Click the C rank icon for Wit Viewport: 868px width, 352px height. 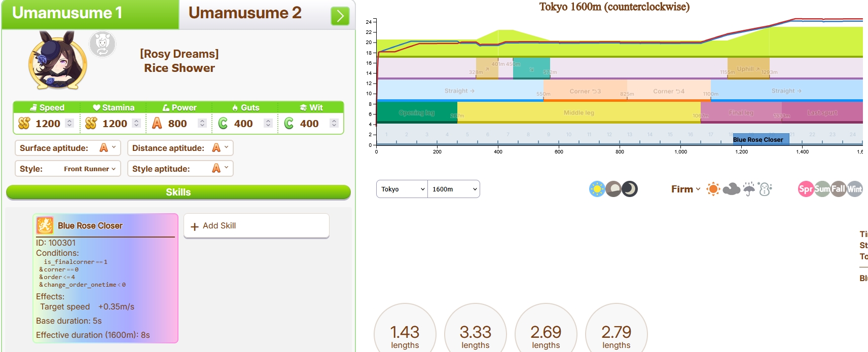pyautogui.click(x=288, y=123)
